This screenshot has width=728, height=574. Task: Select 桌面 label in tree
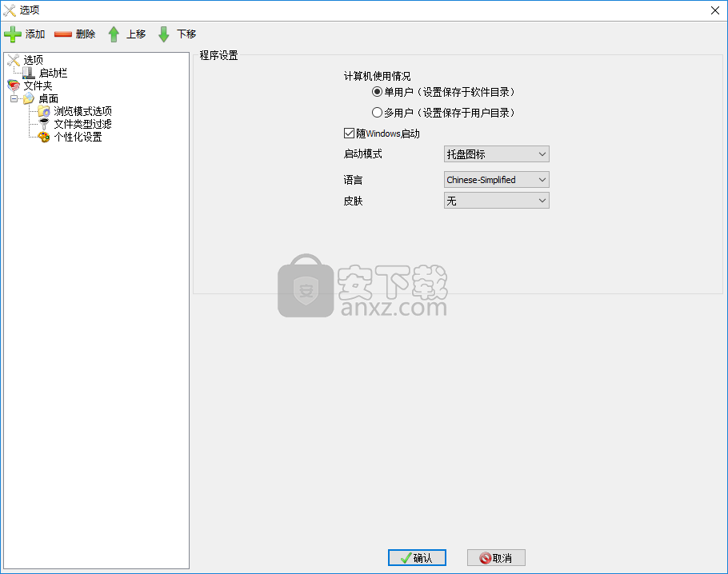click(48, 98)
